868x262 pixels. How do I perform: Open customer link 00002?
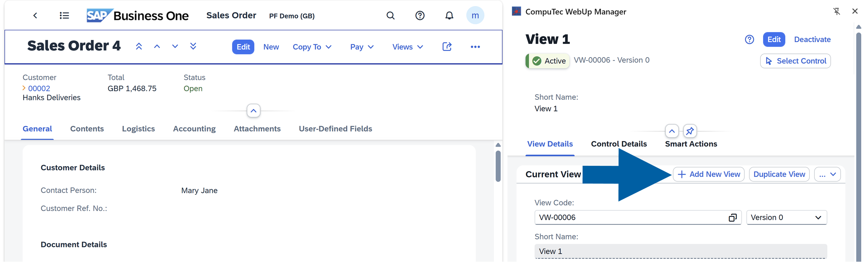39,88
